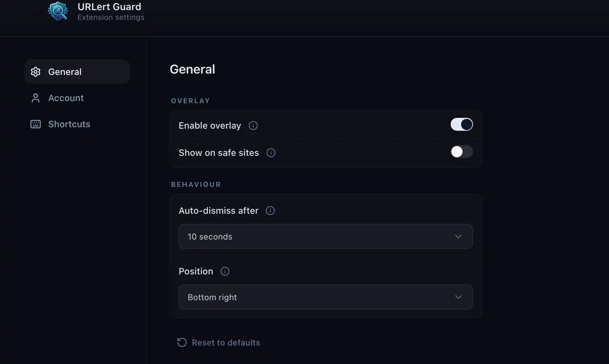Click the Show on safe sites row
This screenshot has height=364, width=609.
coord(219,153)
